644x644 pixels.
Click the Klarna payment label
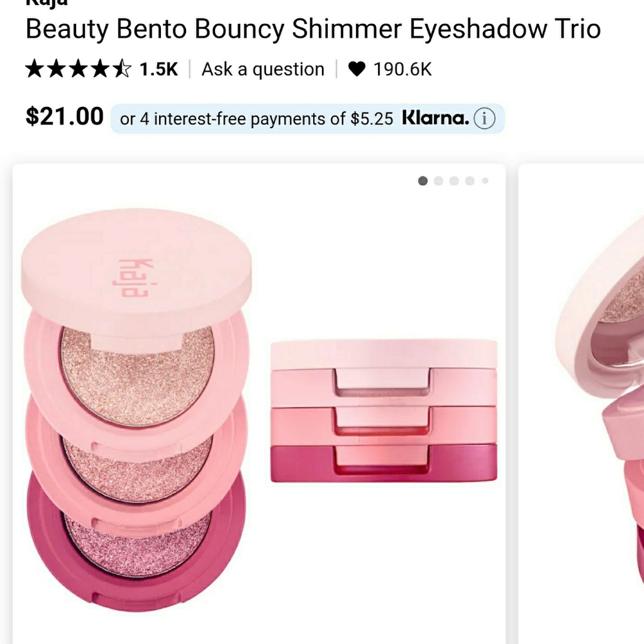[436, 118]
